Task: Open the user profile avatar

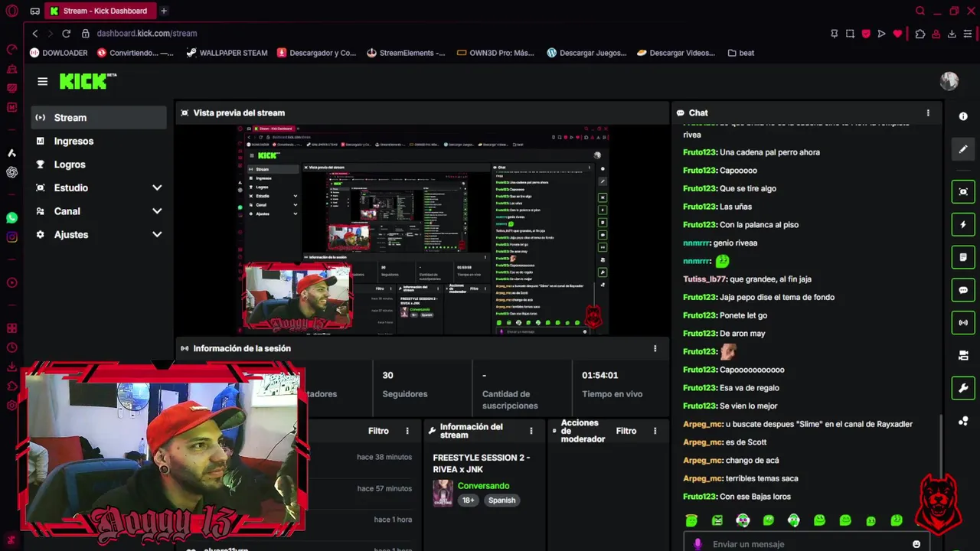Action: pos(949,81)
